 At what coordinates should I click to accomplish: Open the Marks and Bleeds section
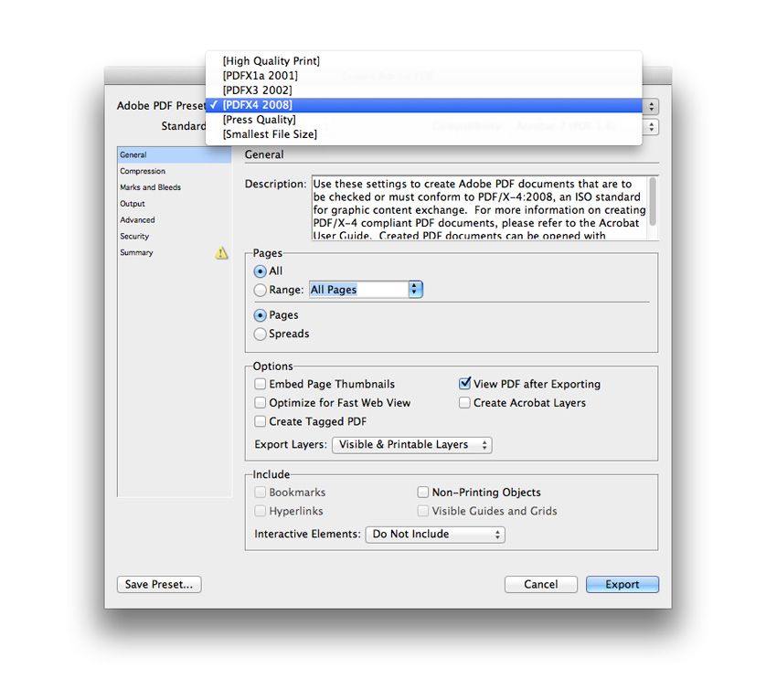point(174,187)
